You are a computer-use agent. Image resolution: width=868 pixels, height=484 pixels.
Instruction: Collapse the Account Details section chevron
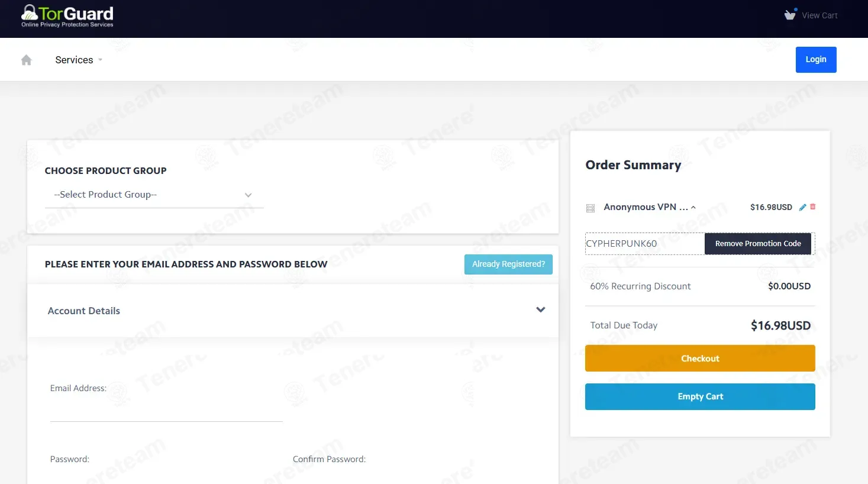click(541, 309)
